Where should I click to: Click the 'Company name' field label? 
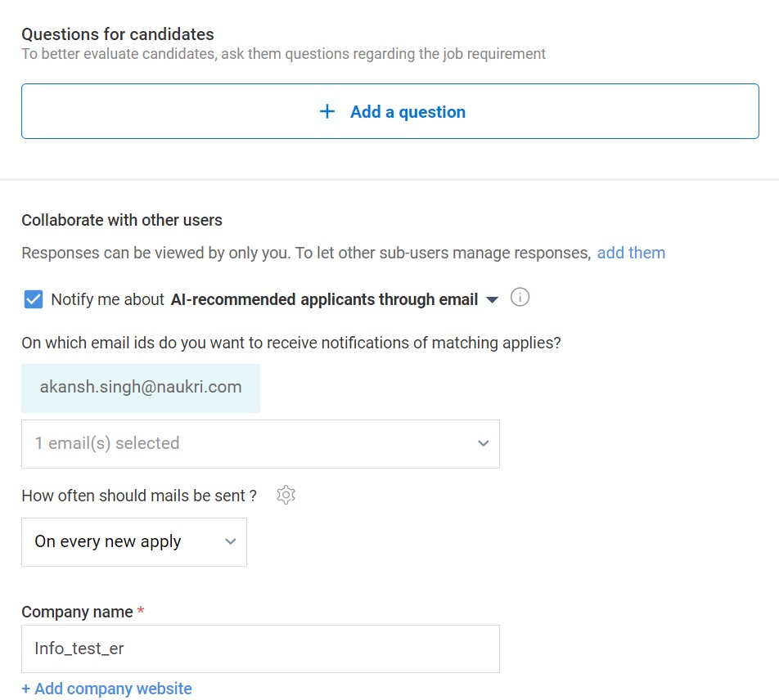tap(77, 612)
